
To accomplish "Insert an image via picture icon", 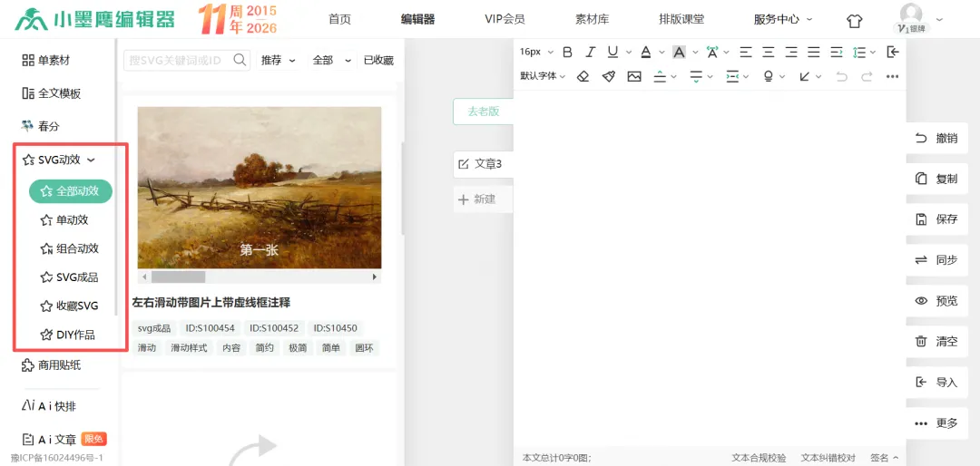I will click(x=634, y=76).
